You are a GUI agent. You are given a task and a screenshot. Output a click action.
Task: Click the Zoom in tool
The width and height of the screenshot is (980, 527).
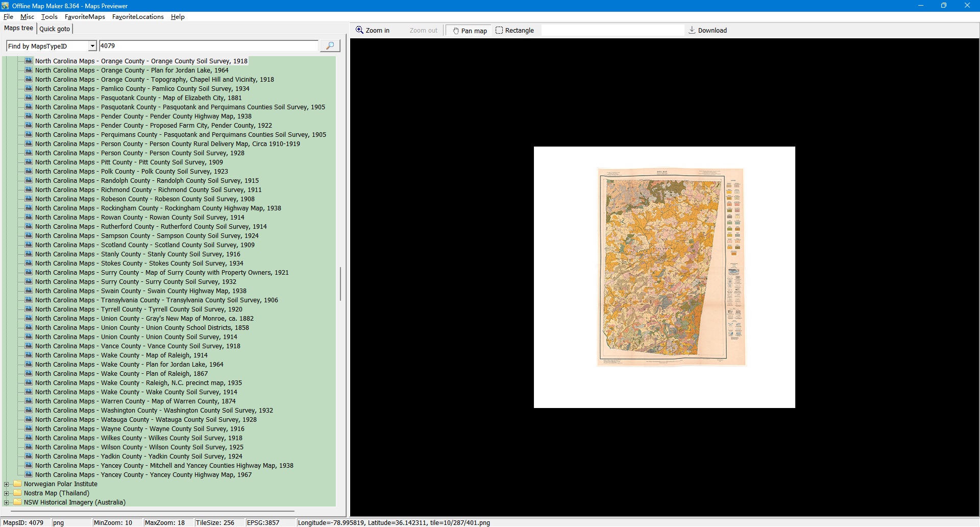click(373, 31)
